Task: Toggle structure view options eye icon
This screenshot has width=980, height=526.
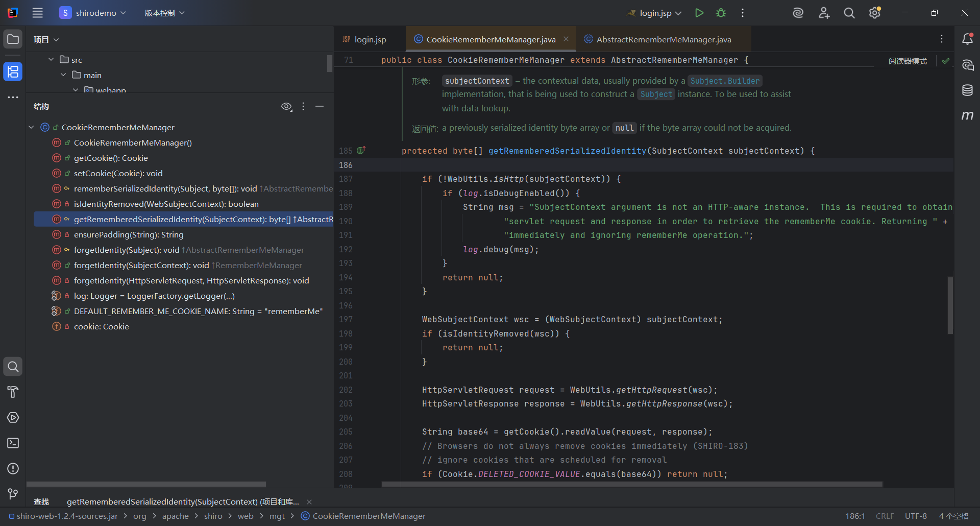Action: coord(286,106)
